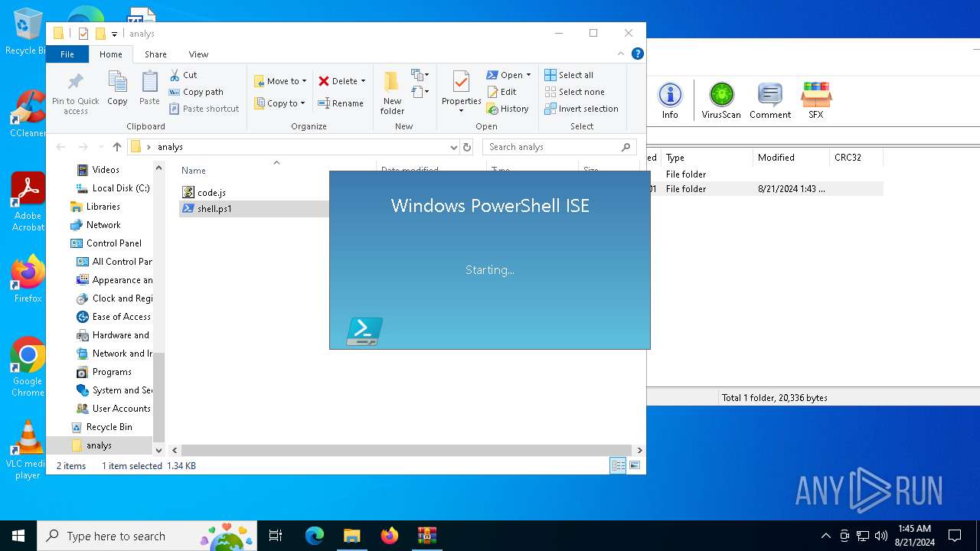Click Select all in the ribbon

tap(569, 75)
